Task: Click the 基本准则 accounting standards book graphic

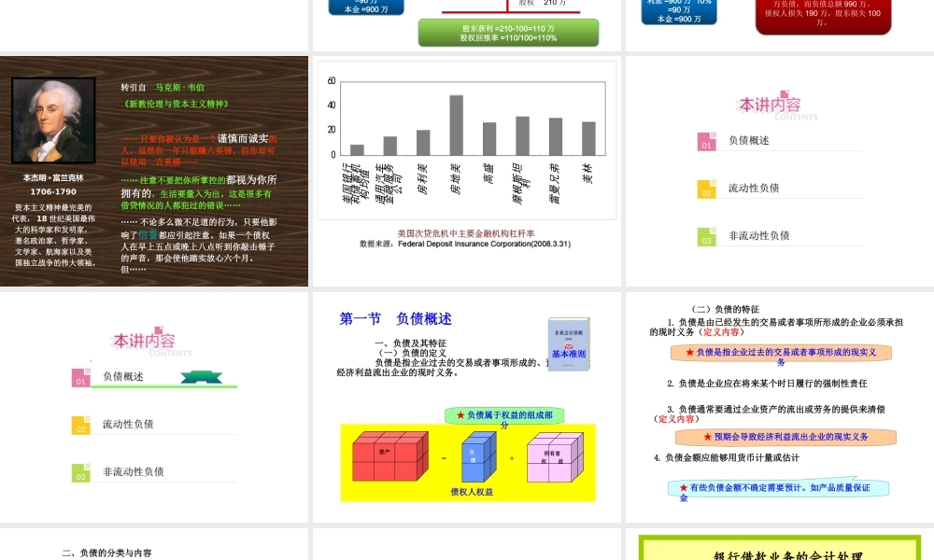Action: (567, 345)
